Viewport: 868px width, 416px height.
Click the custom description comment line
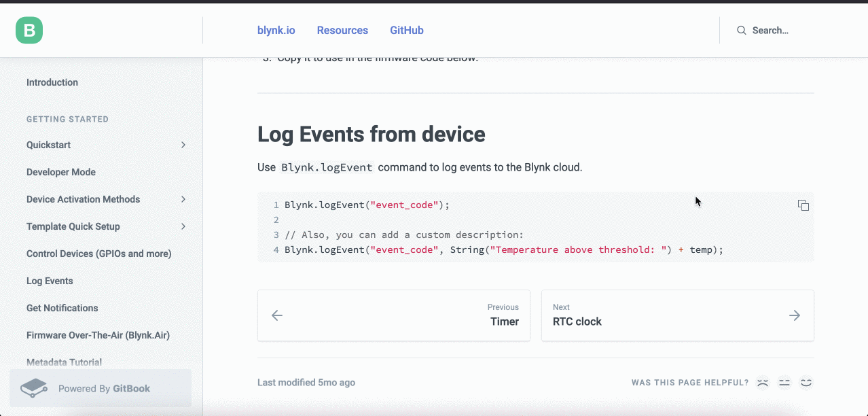click(404, 235)
